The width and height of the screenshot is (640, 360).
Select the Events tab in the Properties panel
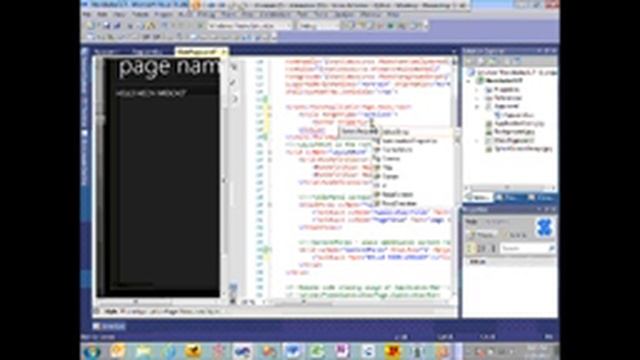(516, 235)
